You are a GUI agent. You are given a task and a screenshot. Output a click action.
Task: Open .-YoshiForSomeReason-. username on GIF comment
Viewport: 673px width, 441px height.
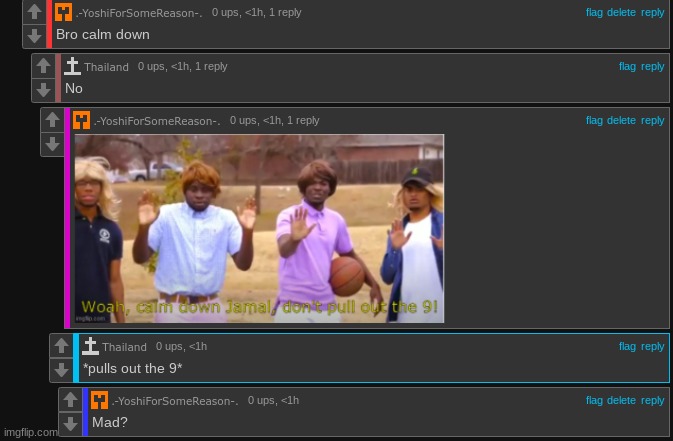[x=157, y=121]
